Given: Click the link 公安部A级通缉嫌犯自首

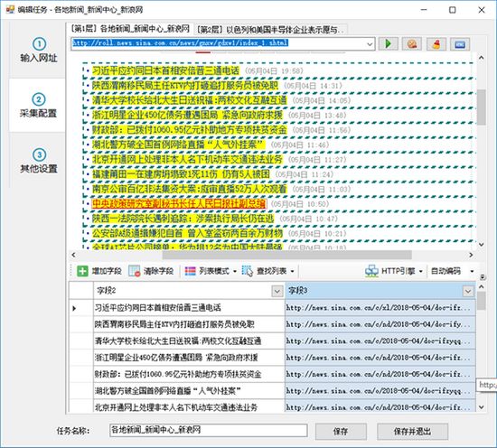Looking at the screenshot, I should [187, 234].
